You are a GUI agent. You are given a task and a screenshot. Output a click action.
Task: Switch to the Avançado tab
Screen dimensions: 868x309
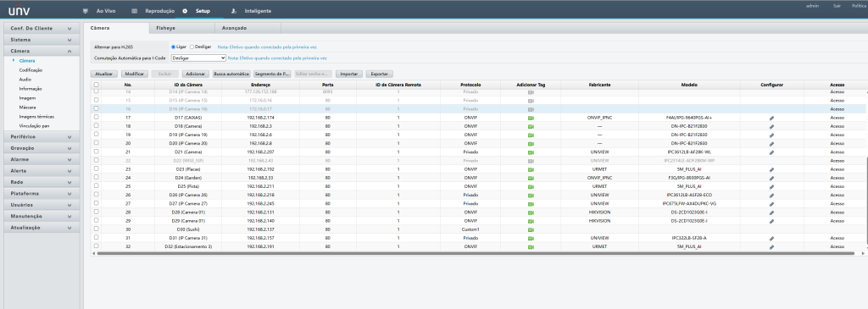248,28
